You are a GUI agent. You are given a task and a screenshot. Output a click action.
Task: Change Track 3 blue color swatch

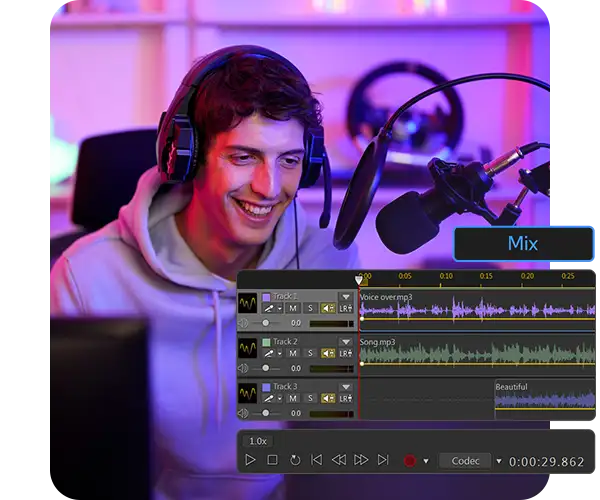click(266, 387)
